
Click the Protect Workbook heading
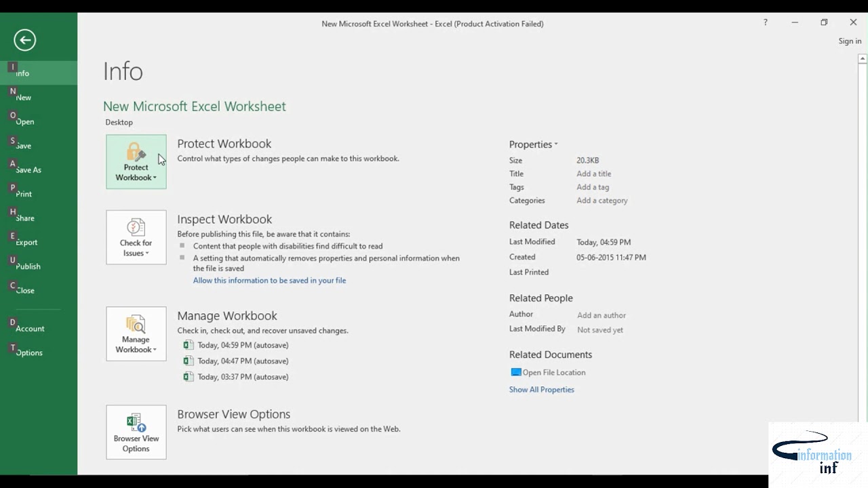[x=224, y=144]
